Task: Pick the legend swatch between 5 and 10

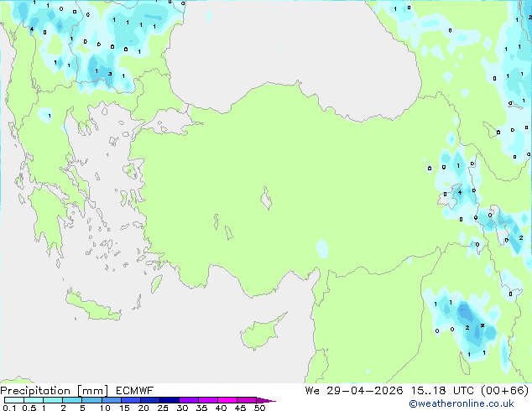Action: [x=91, y=400]
